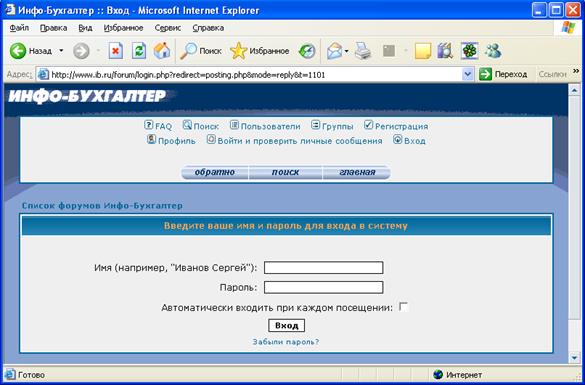Open Search (Поиск) toolbar button
Screen dimensions: 585x385
click(200, 51)
